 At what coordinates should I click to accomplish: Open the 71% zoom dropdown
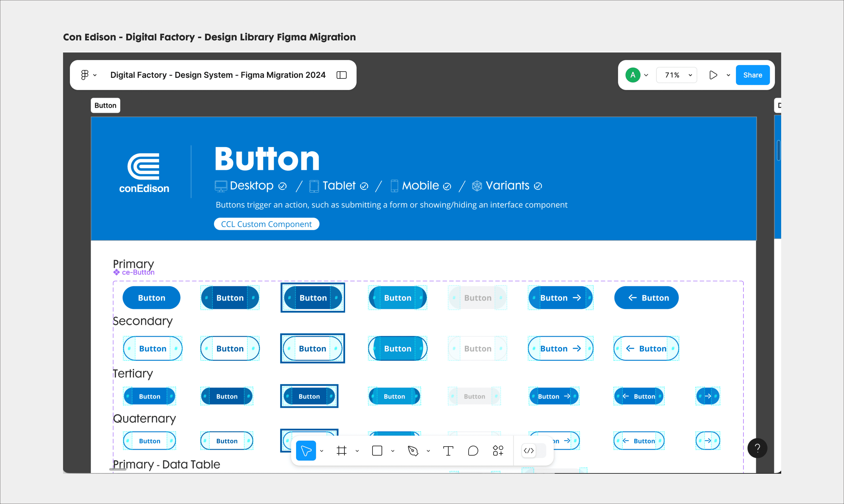tap(676, 75)
